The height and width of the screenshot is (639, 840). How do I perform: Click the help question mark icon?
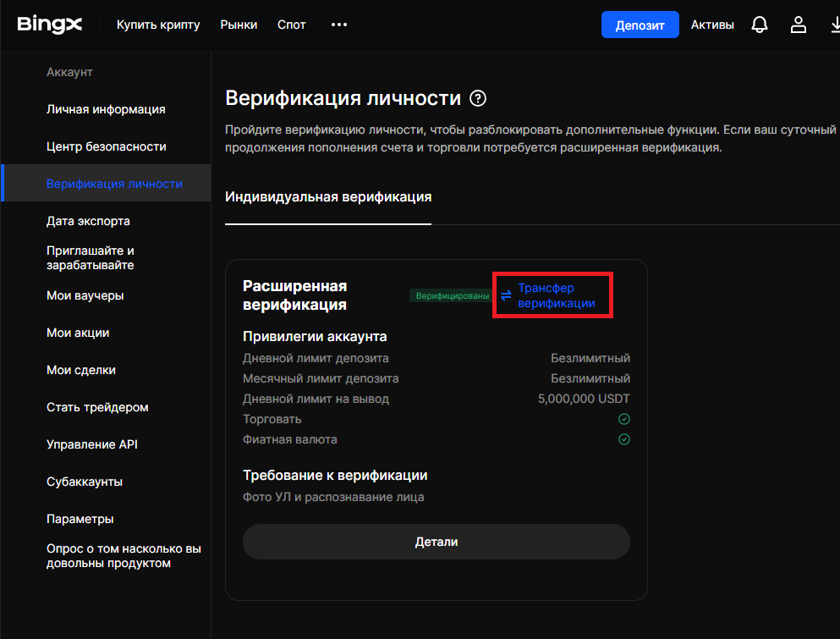point(478,99)
